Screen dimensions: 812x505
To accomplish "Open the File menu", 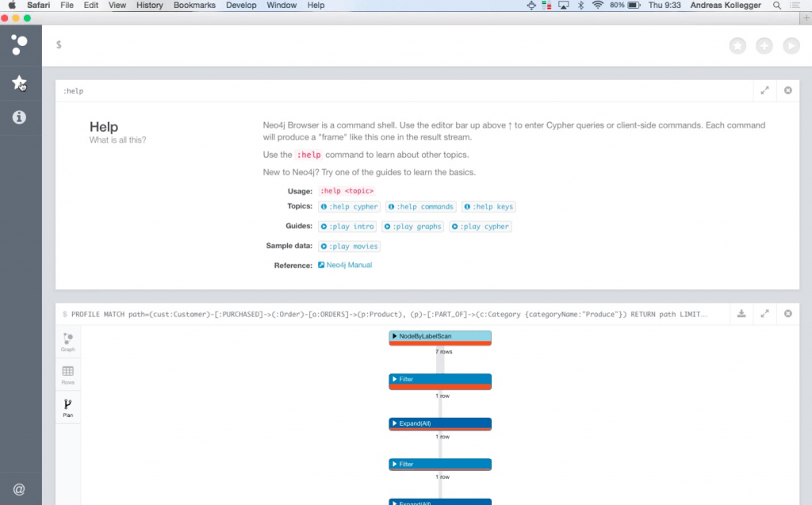I will point(67,6).
